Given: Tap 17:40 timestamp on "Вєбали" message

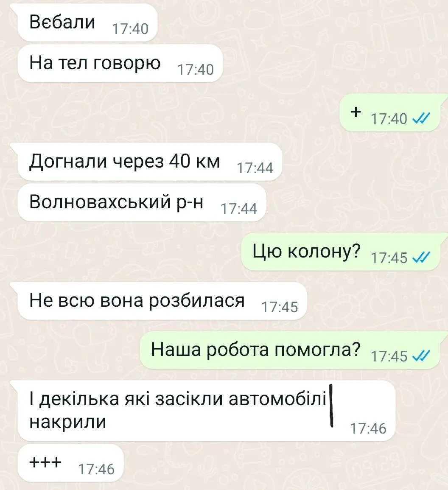Looking at the screenshot, I should click(x=130, y=29).
